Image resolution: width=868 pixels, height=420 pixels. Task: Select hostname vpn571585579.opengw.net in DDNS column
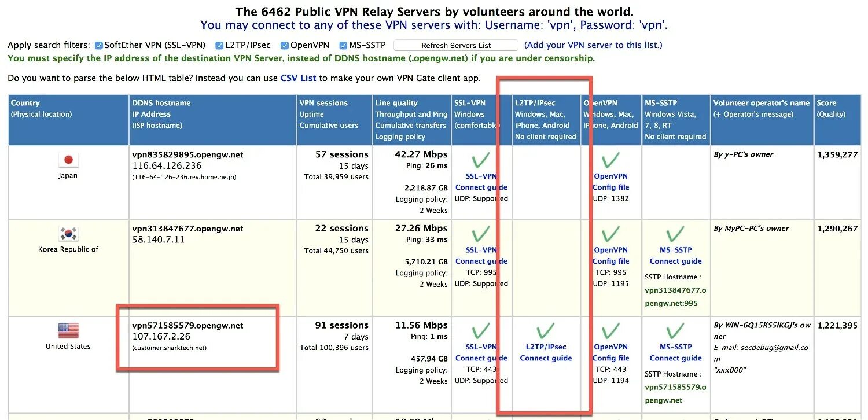[187, 326]
